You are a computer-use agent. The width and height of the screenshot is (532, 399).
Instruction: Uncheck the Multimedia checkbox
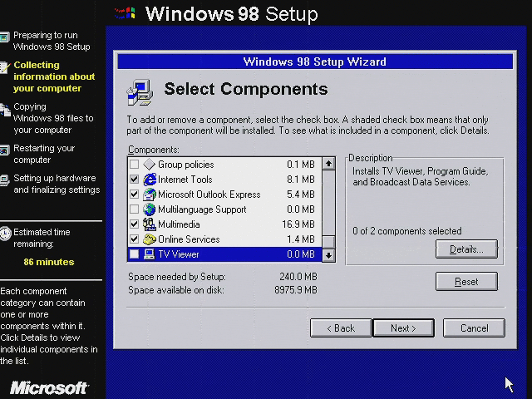pyautogui.click(x=135, y=224)
